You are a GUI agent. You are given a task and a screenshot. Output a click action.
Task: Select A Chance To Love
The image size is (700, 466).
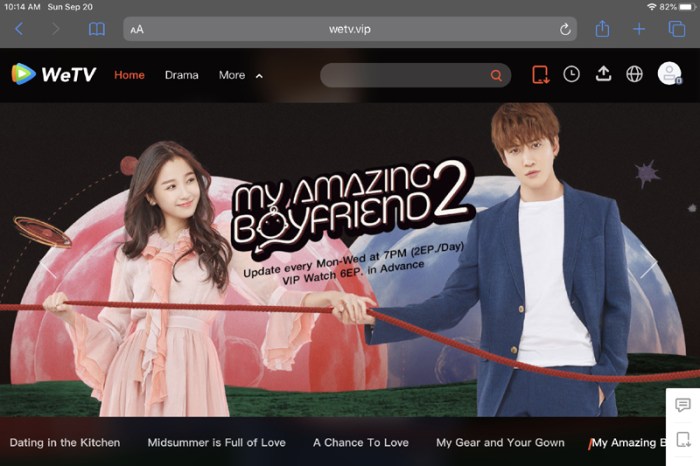(361, 442)
